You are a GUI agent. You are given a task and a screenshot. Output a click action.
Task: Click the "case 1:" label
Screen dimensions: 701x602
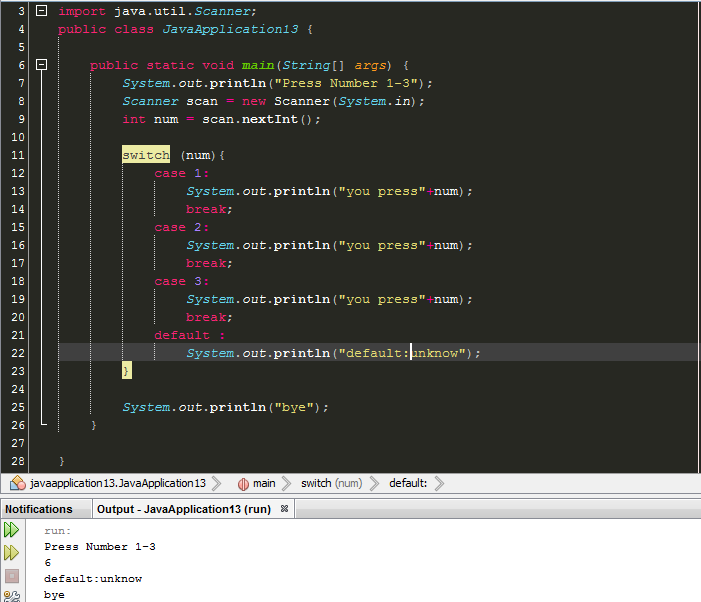[x=182, y=173]
